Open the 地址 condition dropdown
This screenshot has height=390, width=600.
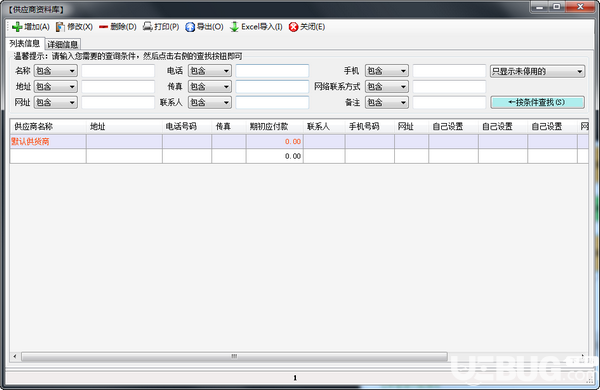coord(55,86)
